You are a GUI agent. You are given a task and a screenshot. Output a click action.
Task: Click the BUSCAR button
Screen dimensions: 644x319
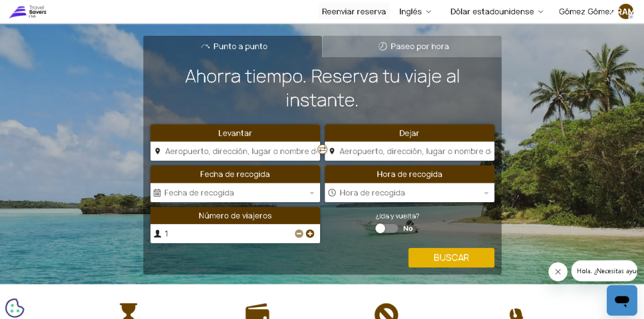(452, 258)
